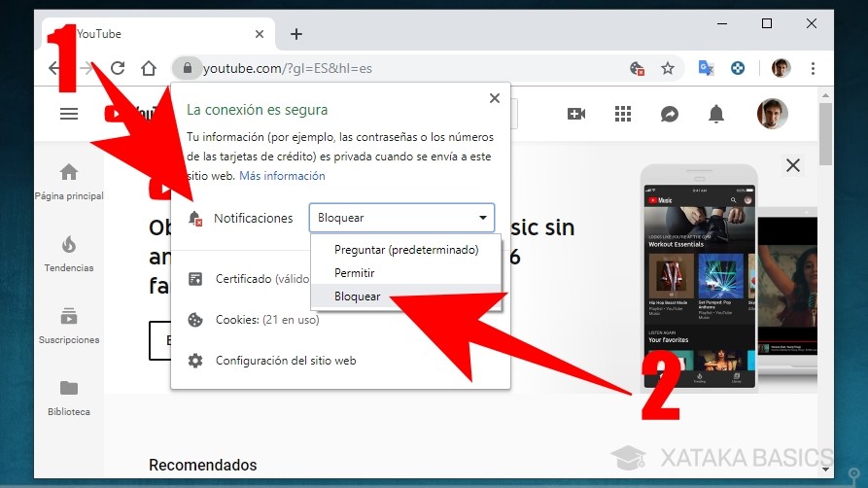Viewport: 868px width, 488px height.
Task: Click the padlock site info icon
Action: pyautogui.click(x=187, y=68)
